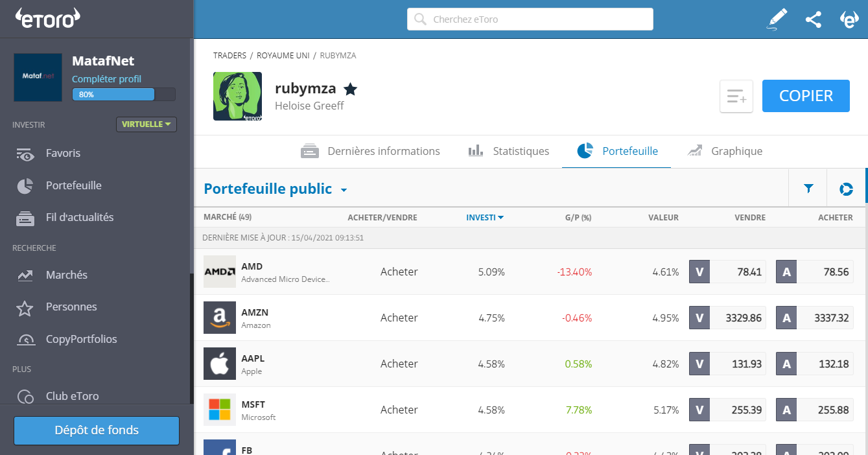Click the COPIER button

pyautogui.click(x=806, y=96)
